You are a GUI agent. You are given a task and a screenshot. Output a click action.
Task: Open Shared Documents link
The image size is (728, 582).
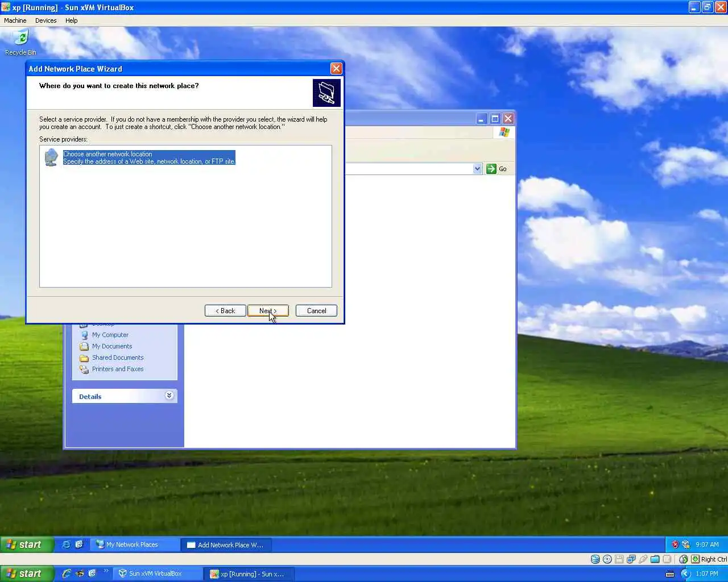(118, 357)
